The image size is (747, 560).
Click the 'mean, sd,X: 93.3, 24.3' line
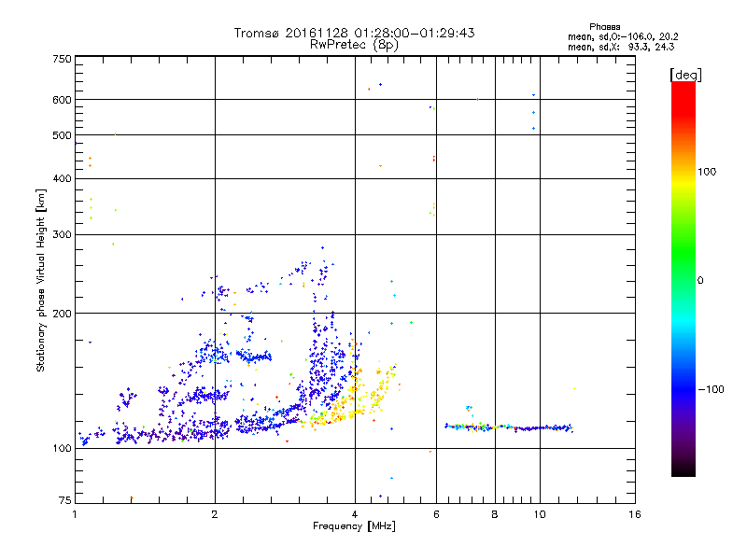[x=621, y=47]
